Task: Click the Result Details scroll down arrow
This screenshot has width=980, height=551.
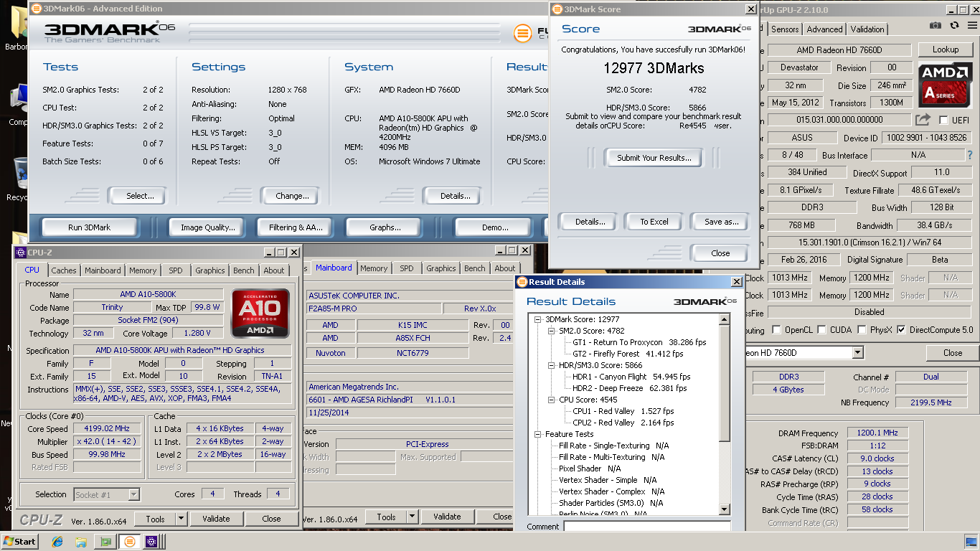Action: [x=725, y=509]
